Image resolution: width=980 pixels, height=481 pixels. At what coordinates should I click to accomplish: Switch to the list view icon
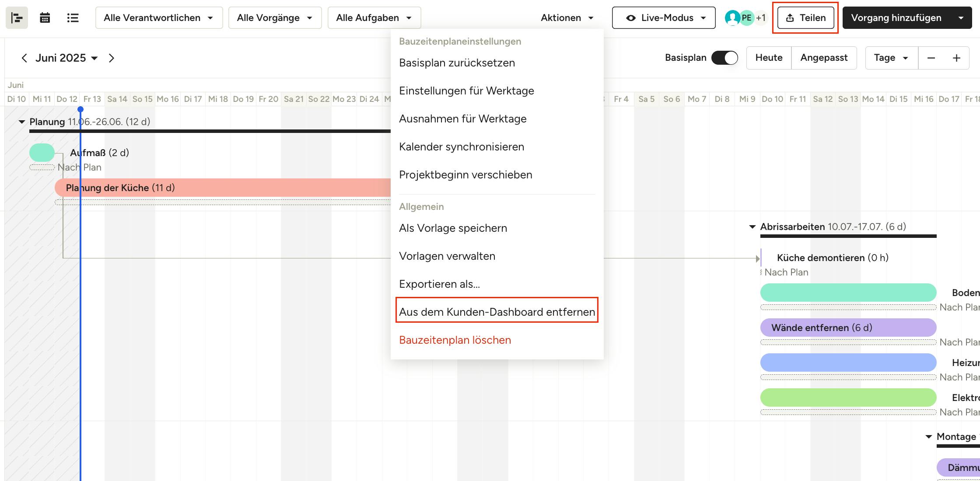[x=73, y=18]
